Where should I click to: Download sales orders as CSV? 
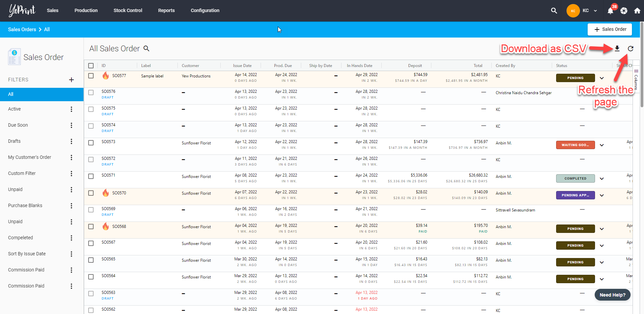coord(617,49)
